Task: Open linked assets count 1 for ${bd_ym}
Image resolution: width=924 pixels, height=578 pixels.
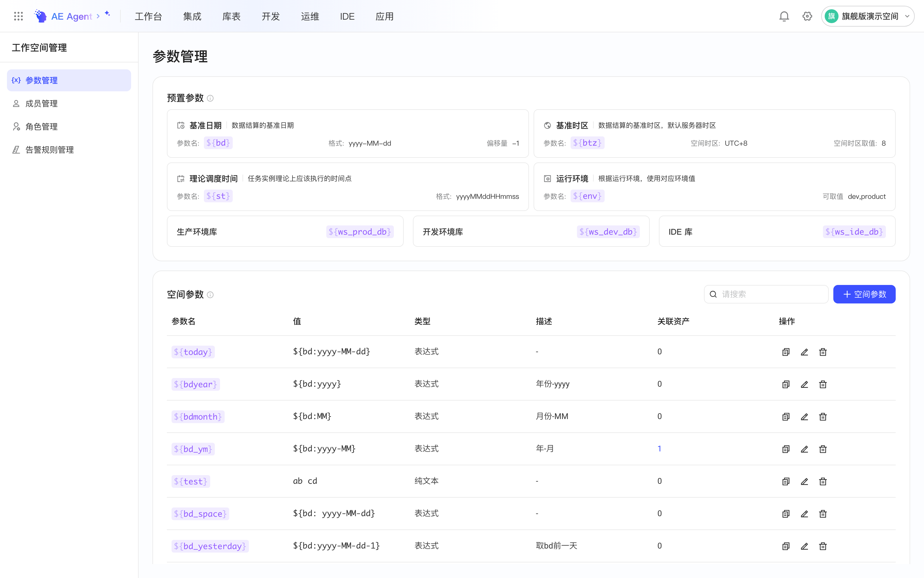Action: [x=660, y=449]
